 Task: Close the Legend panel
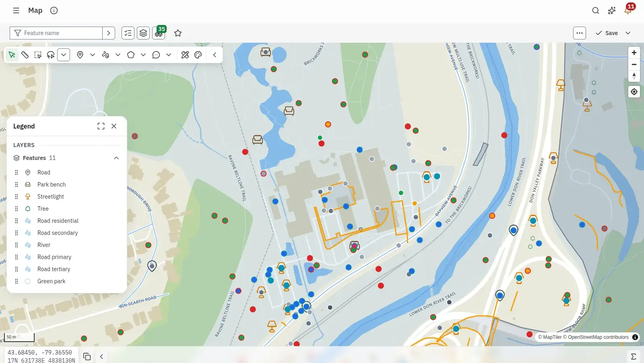coord(114,126)
